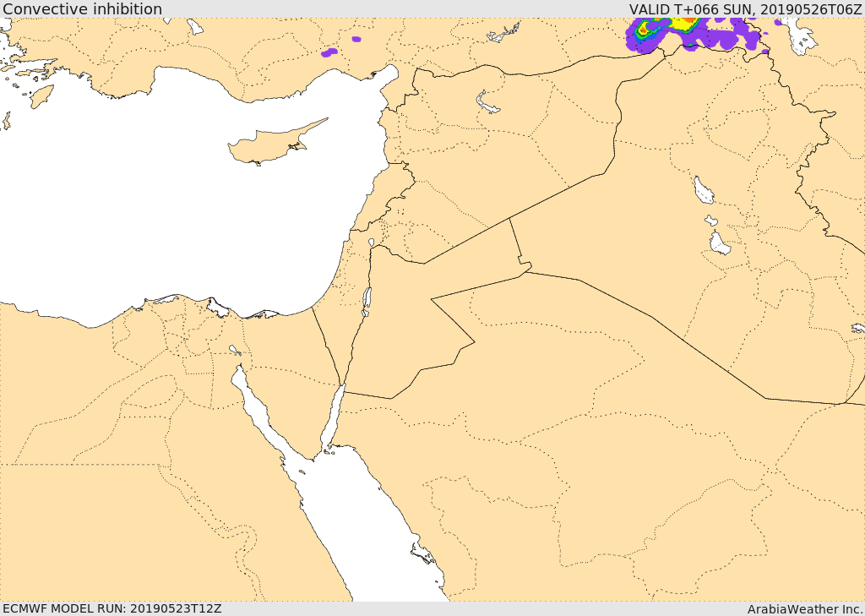Click the Dead Sea on the map
The width and height of the screenshot is (865, 616).
pyautogui.click(x=367, y=302)
